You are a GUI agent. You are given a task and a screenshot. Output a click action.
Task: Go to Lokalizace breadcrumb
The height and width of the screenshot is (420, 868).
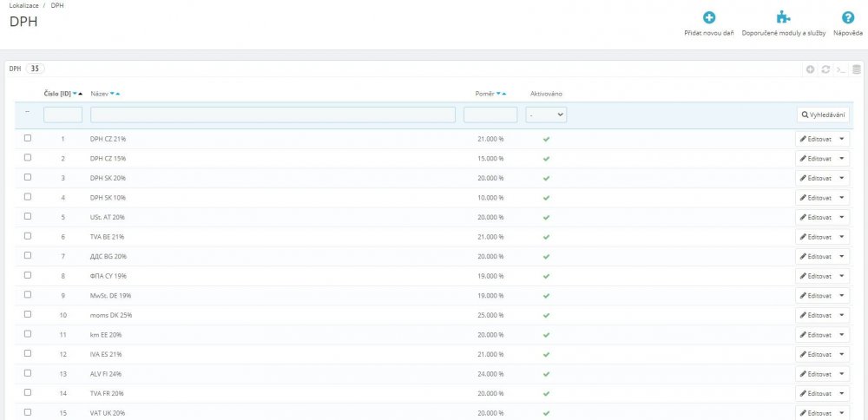pyautogui.click(x=23, y=5)
